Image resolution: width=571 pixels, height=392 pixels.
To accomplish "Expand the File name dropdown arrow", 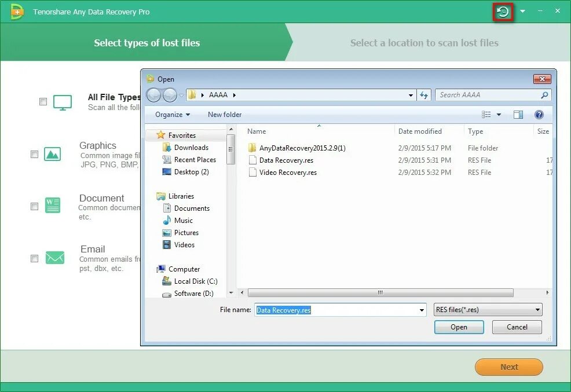I will point(422,310).
